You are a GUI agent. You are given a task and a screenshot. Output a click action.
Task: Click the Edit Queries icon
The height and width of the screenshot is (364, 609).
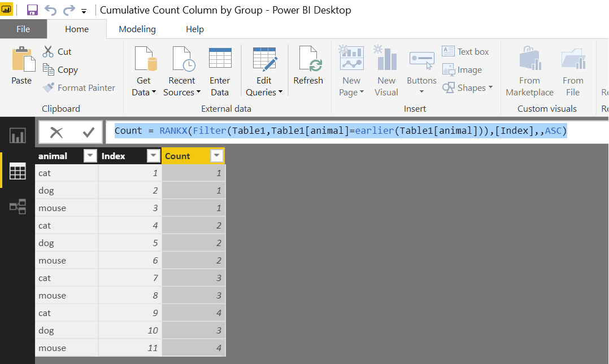pyautogui.click(x=265, y=59)
